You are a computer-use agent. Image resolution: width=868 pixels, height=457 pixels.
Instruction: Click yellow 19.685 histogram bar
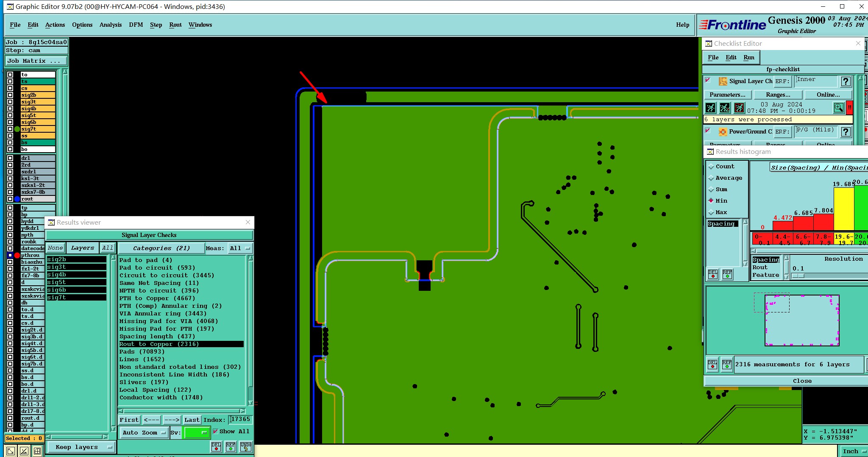[844, 209]
